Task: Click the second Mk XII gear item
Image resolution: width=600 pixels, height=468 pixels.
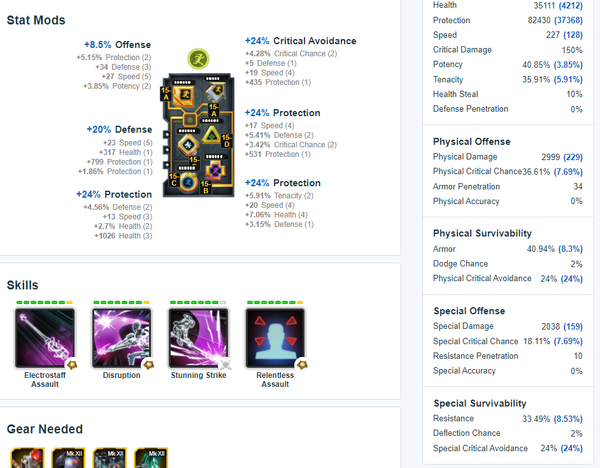Action: coord(68,458)
